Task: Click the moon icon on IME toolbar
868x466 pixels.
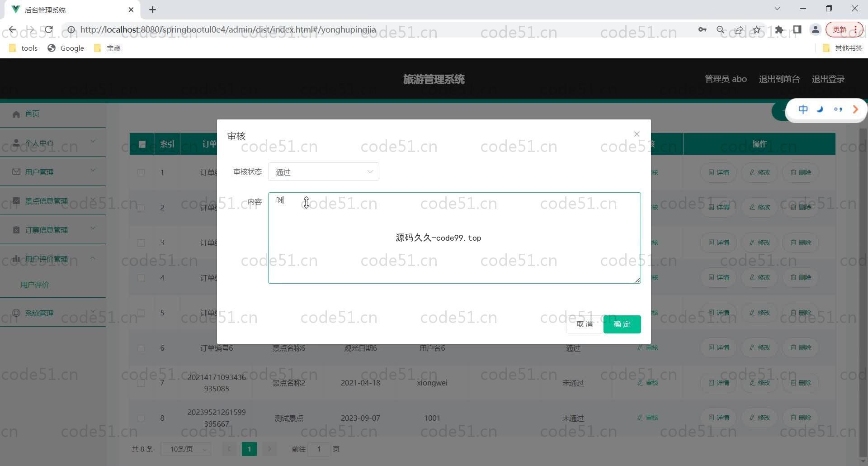Action: [x=820, y=109]
